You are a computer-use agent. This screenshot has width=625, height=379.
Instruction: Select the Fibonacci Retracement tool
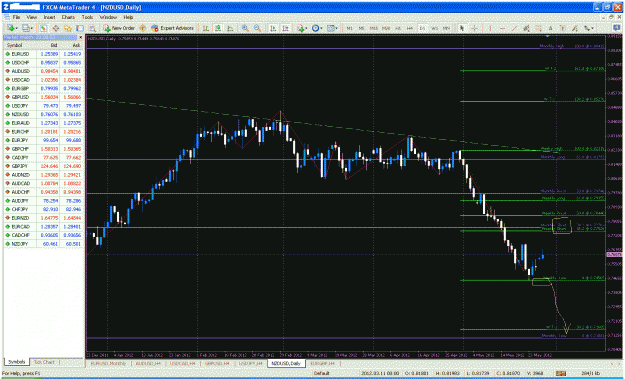[x=539, y=28]
